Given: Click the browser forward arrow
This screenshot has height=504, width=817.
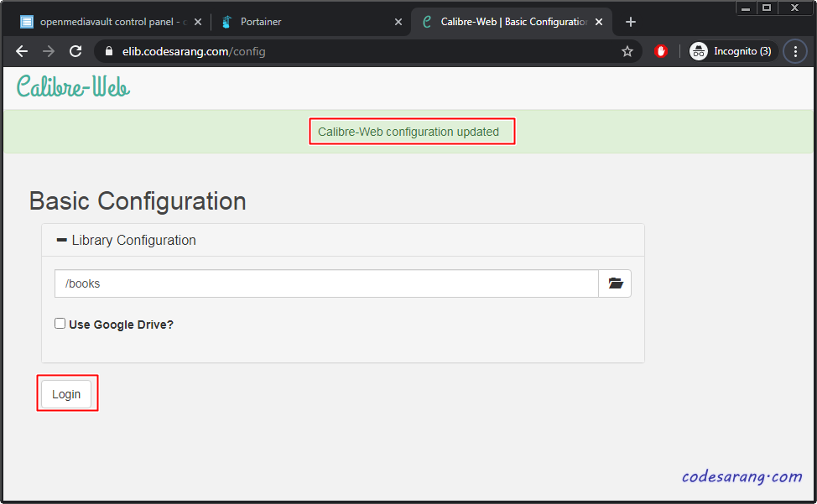Looking at the screenshot, I should 49,51.
